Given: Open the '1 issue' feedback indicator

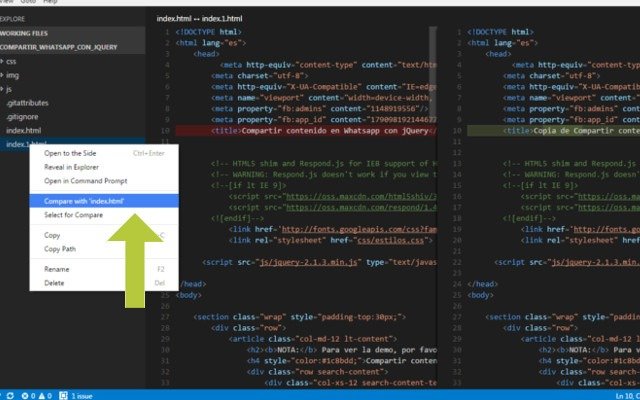Looking at the screenshot, I should coord(76,396).
